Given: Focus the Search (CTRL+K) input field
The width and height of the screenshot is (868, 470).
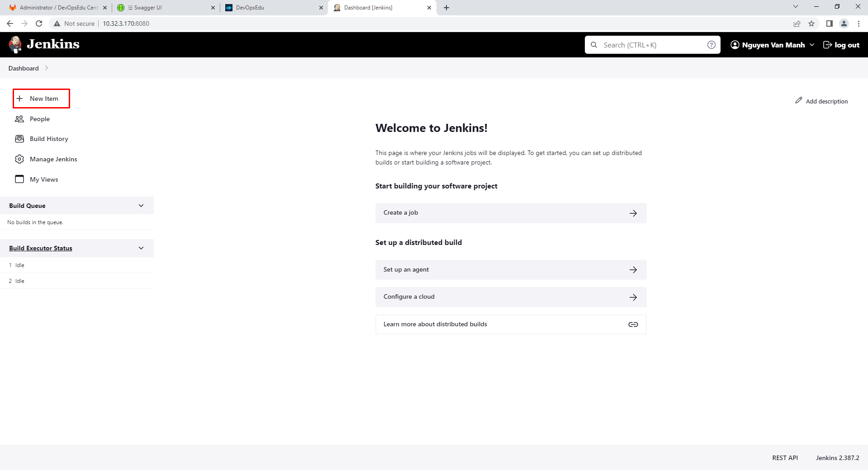Looking at the screenshot, I should pos(653,45).
